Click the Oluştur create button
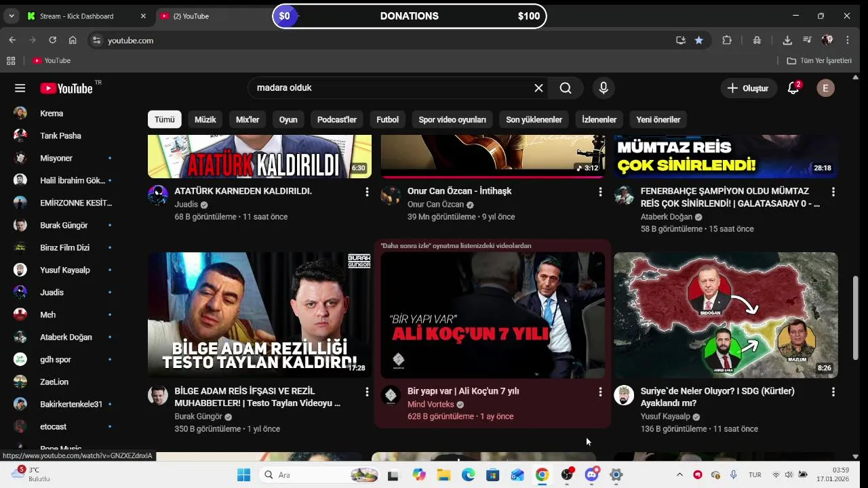Viewport: 868px width, 488px height. point(749,88)
